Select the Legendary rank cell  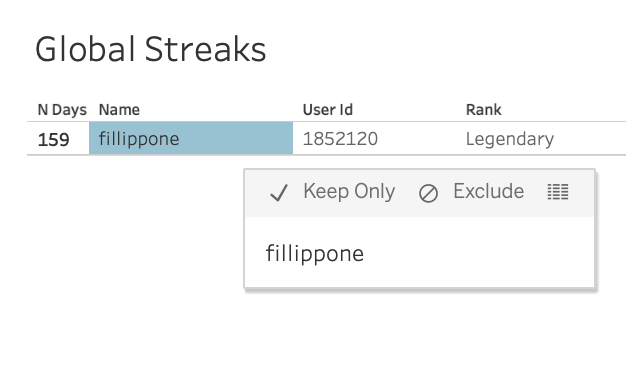click(510, 140)
